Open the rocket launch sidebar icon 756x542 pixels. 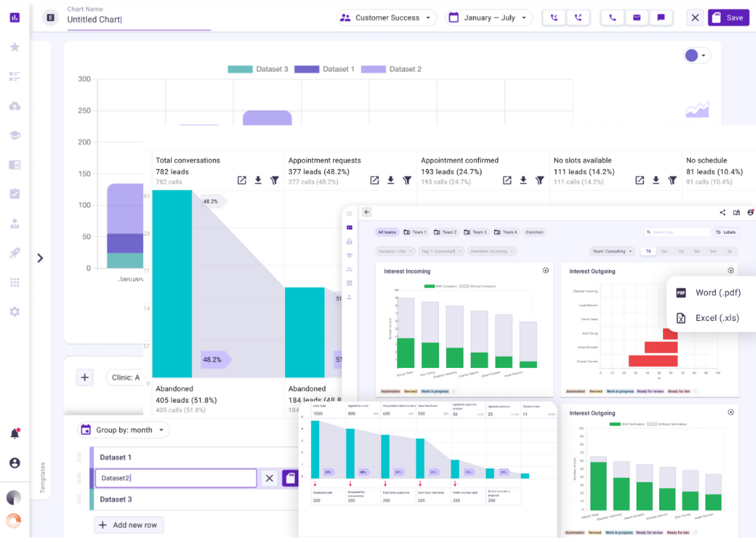(15, 253)
